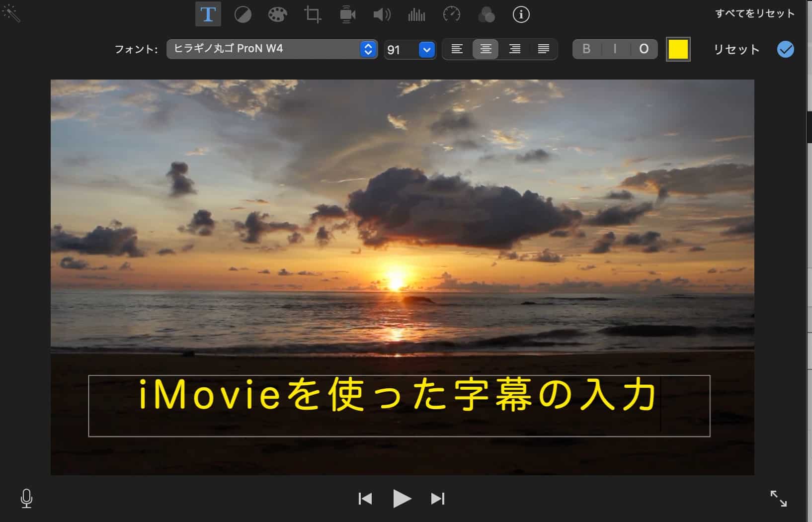812x522 pixels.
Task: Click すべてをリセット in the top corner
Action: coord(755,13)
